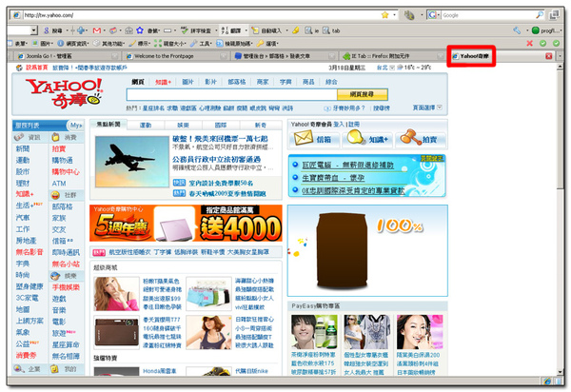Open the tab list dropdown arrow

tap(561, 56)
